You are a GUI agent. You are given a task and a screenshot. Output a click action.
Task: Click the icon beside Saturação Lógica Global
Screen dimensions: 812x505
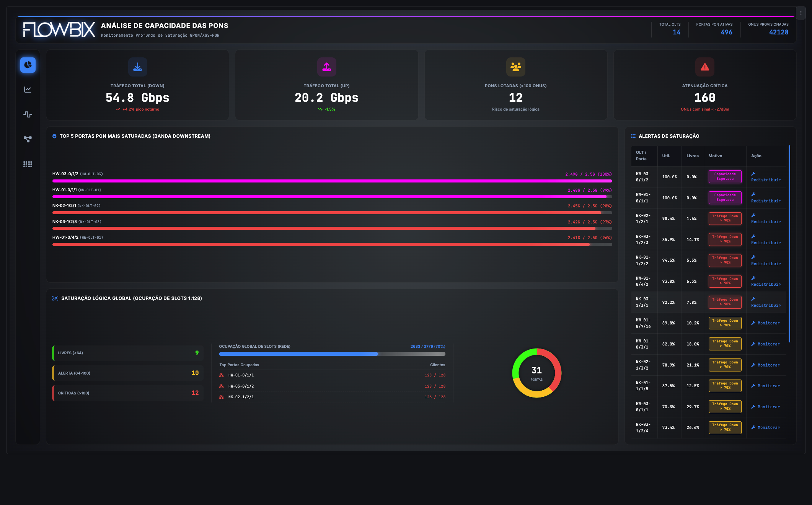pyautogui.click(x=55, y=298)
